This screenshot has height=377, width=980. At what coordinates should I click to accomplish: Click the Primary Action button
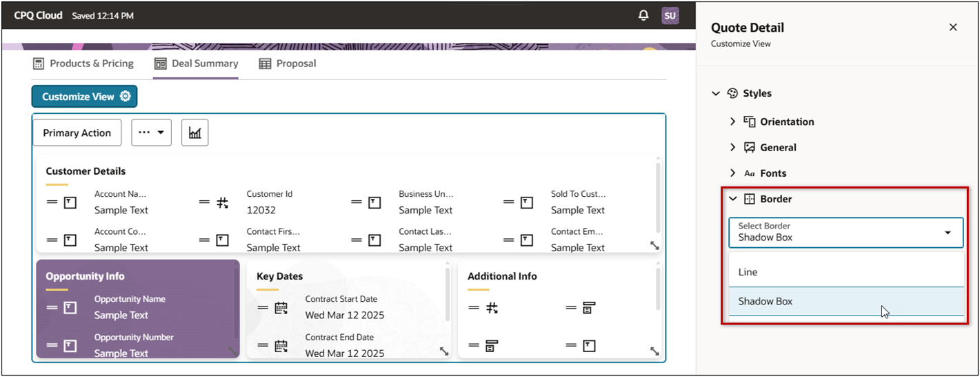pos(77,133)
